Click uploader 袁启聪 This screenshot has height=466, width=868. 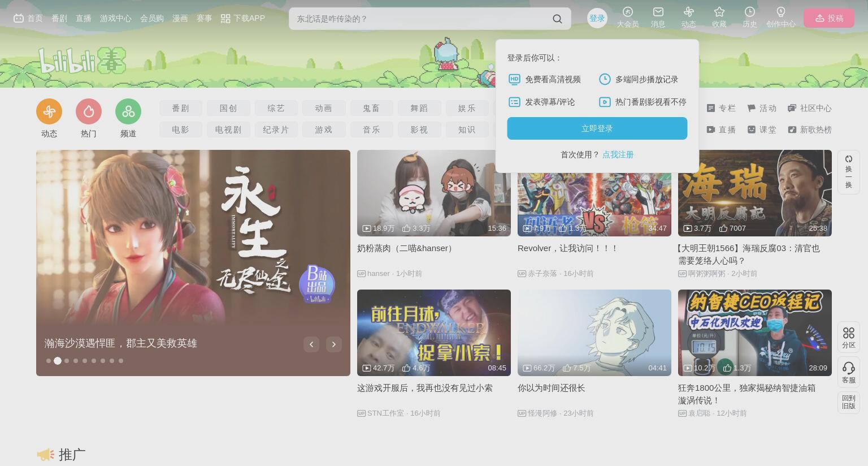click(x=699, y=413)
